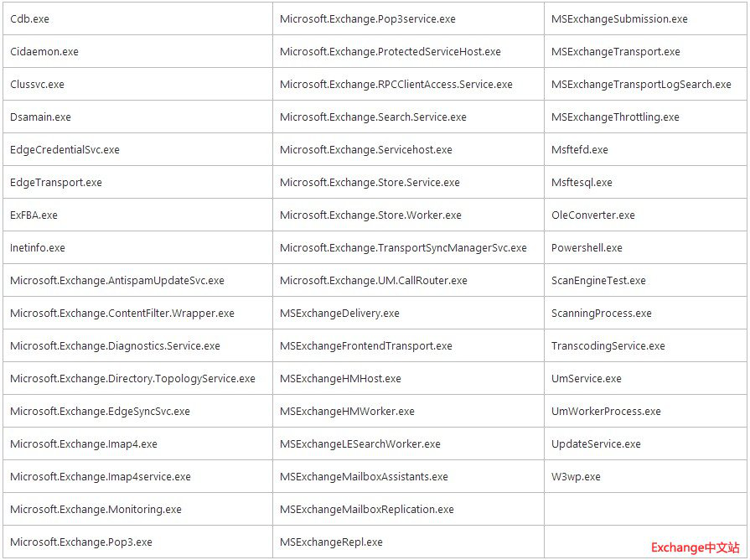This screenshot has width=750, height=560.
Task: Select the Clussvc.exe cell
Action: click(38, 84)
